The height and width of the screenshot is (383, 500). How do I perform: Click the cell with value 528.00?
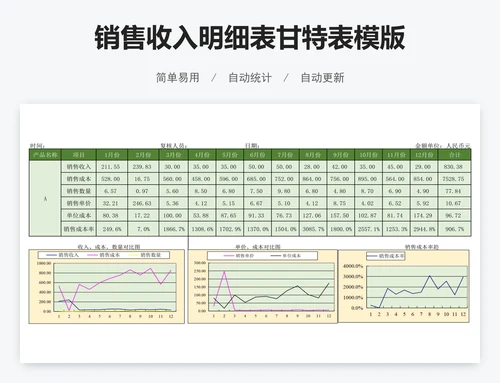click(x=111, y=179)
